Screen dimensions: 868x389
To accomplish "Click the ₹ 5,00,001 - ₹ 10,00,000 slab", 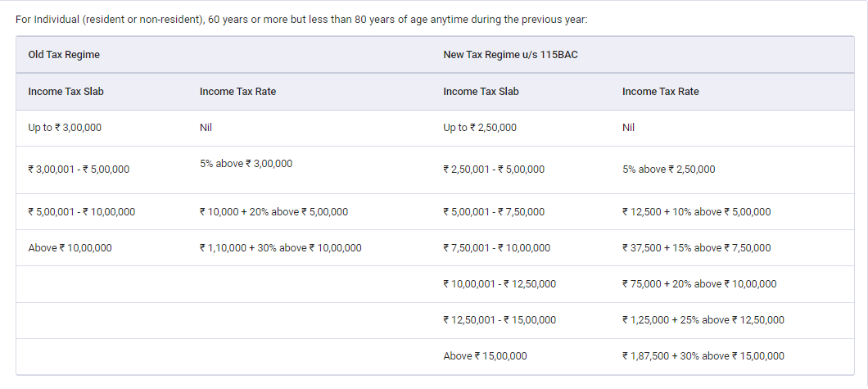I will (x=81, y=212).
